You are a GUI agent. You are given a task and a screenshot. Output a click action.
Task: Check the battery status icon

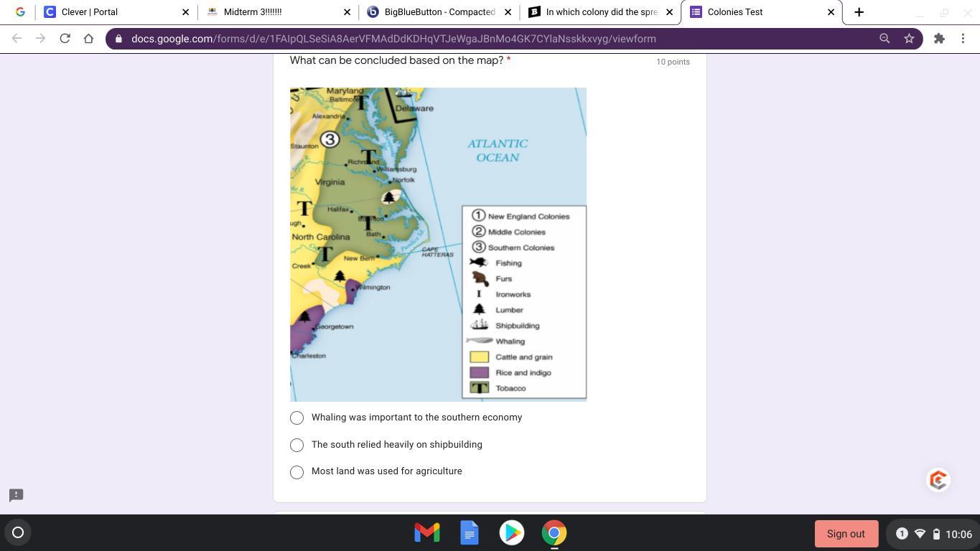(936, 534)
